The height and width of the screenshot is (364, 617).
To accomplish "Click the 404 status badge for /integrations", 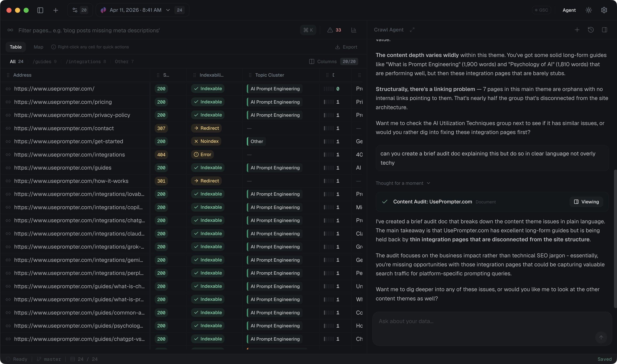I will click(161, 155).
